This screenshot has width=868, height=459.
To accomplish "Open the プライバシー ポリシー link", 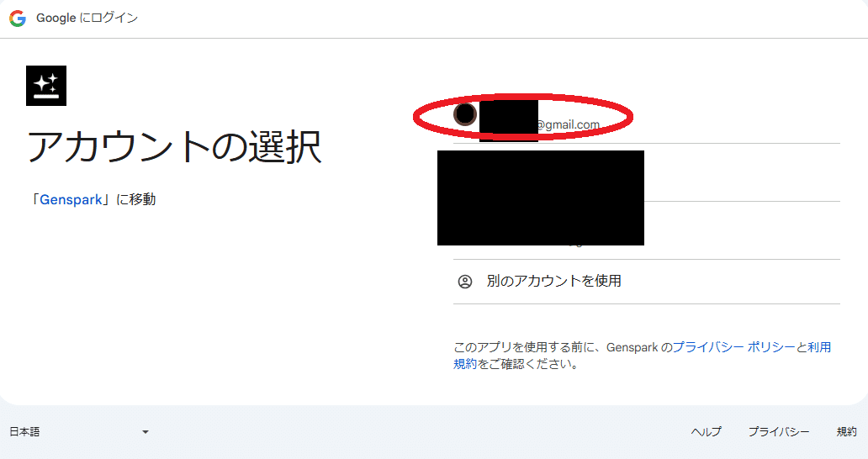I will [733, 347].
